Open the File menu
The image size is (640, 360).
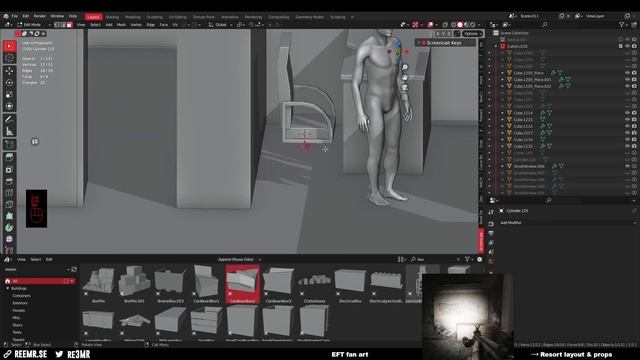coord(15,16)
